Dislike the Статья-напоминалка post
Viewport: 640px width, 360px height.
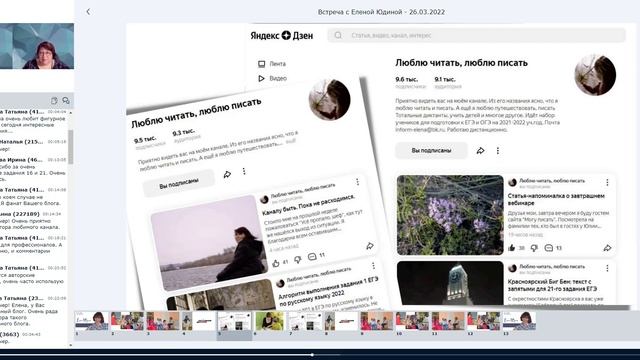tap(534, 248)
